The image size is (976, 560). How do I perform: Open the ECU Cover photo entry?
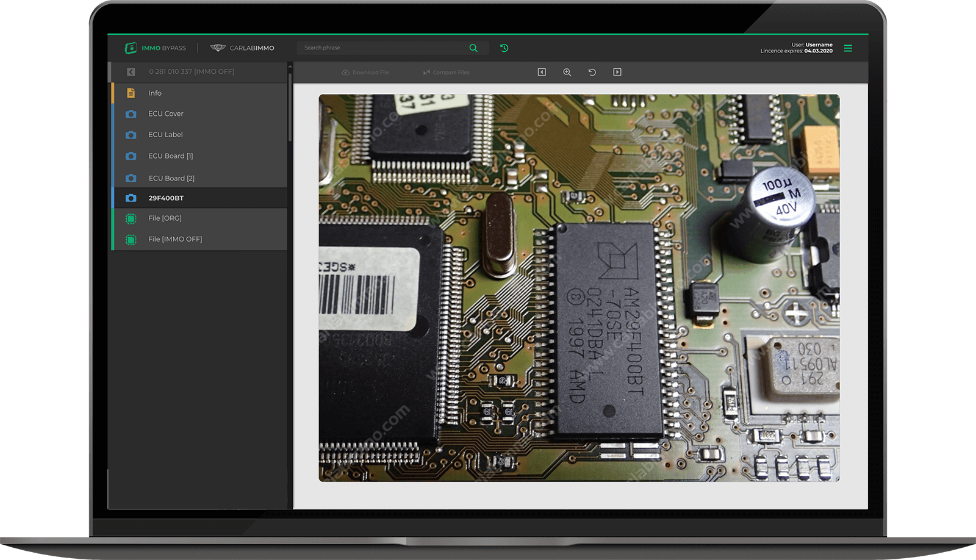pos(199,113)
